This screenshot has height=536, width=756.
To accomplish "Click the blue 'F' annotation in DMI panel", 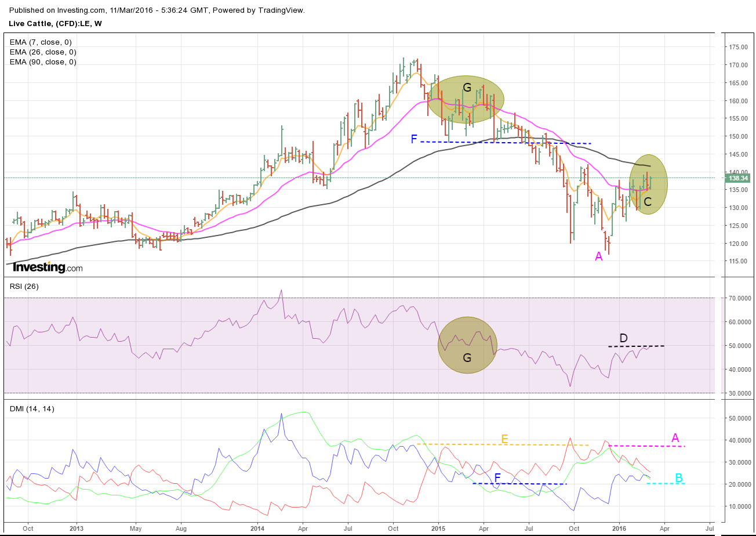I will [x=497, y=478].
